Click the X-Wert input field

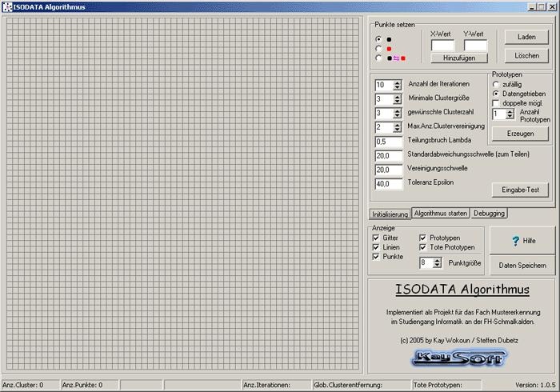(x=442, y=46)
